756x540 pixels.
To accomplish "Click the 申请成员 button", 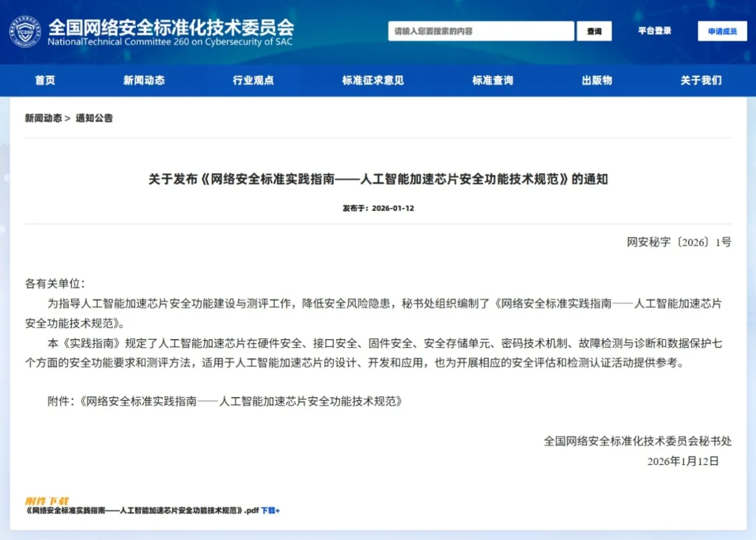I will [722, 32].
